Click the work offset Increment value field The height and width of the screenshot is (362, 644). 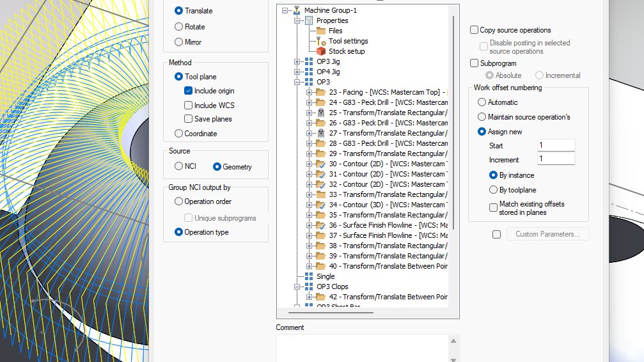pyautogui.click(x=556, y=159)
